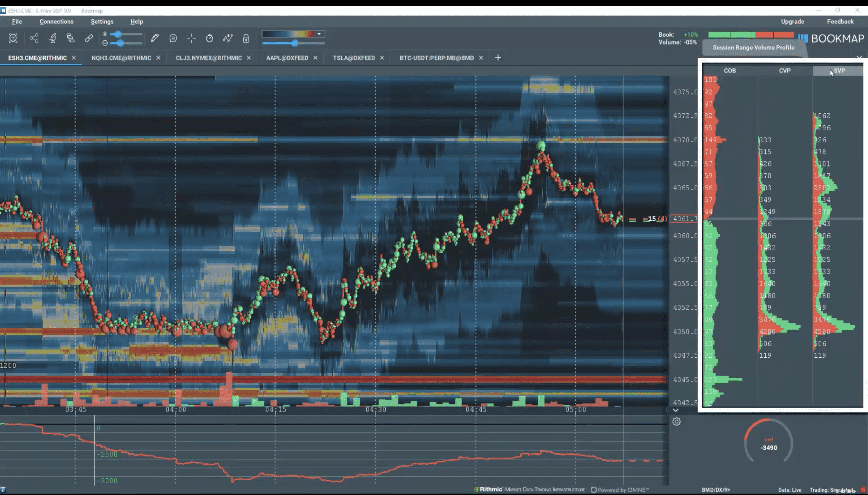Screen dimensions: 868x495
Task: Click the share icon in toolbar
Action: pyautogui.click(x=34, y=38)
